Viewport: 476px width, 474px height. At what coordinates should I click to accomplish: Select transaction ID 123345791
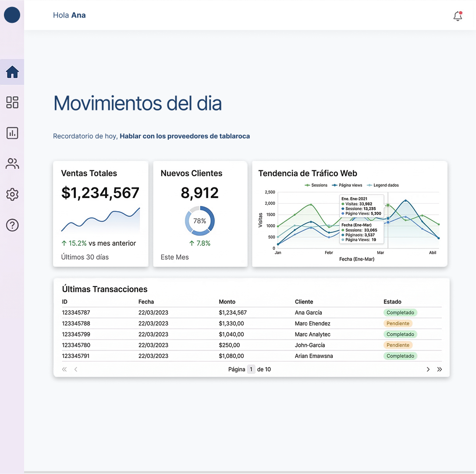coord(75,356)
